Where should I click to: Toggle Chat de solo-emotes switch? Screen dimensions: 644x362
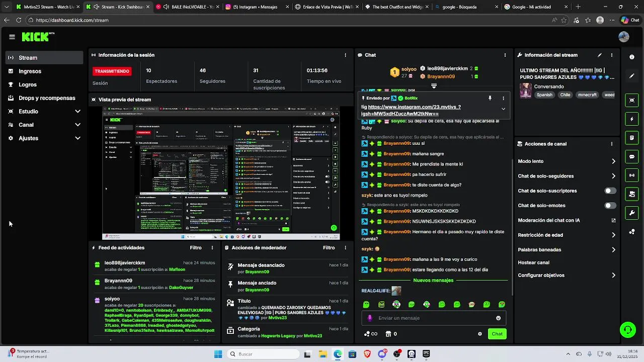610,205
